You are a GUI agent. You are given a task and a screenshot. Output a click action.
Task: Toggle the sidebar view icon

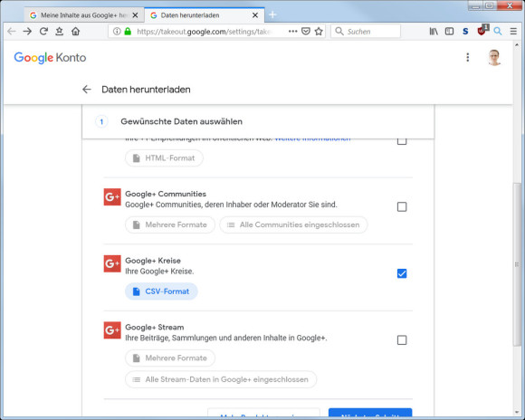(x=449, y=32)
